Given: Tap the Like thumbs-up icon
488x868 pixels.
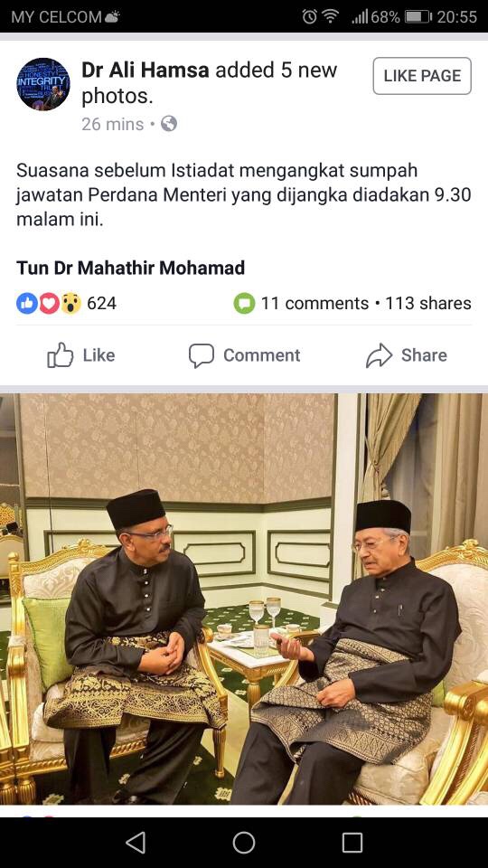Looking at the screenshot, I should (61, 354).
